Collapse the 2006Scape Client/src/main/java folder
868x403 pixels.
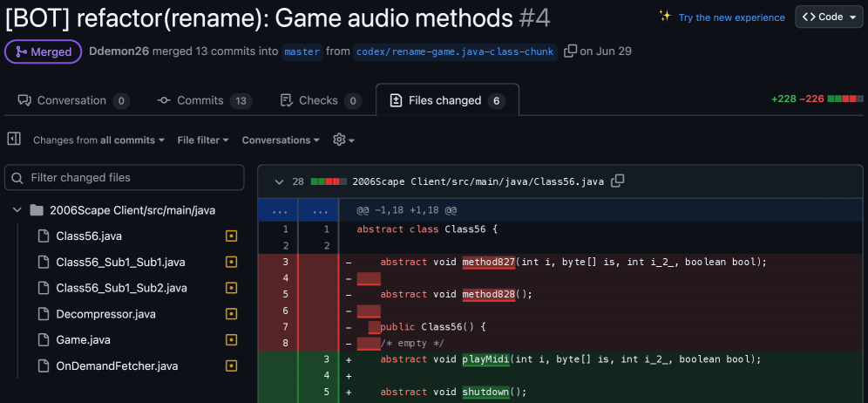point(17,210)
